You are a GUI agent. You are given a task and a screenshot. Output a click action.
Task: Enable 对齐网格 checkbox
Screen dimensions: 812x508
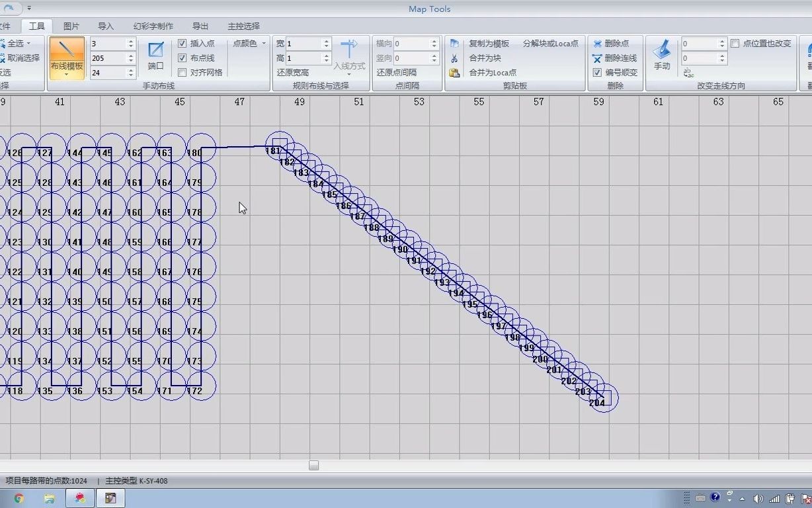[183, 71]
